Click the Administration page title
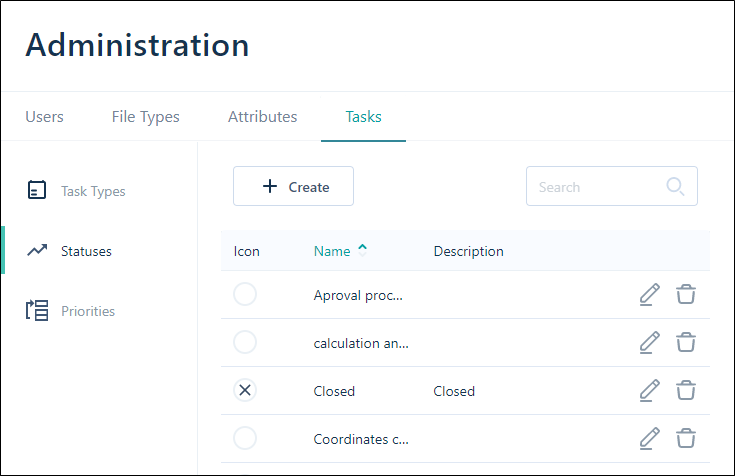Screen dimensions: 735x476 [x=137, y=45]
